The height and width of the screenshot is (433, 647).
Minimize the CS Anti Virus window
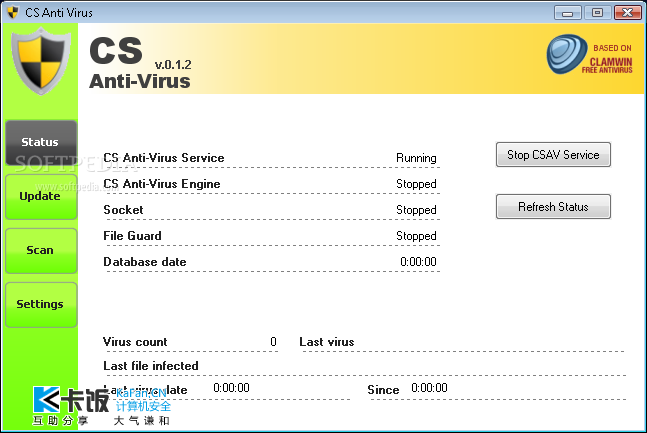567,13
